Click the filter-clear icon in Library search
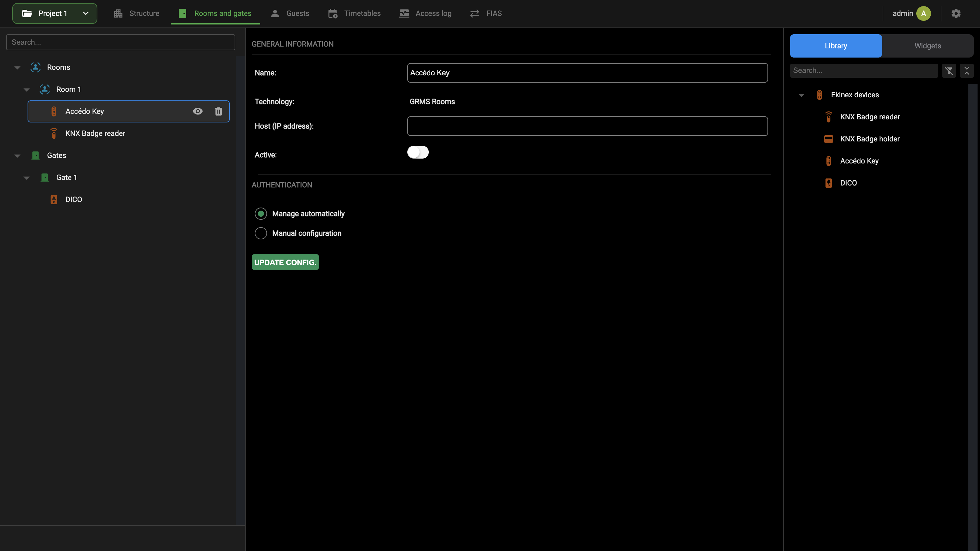The image size is (980, 551). 949,71
